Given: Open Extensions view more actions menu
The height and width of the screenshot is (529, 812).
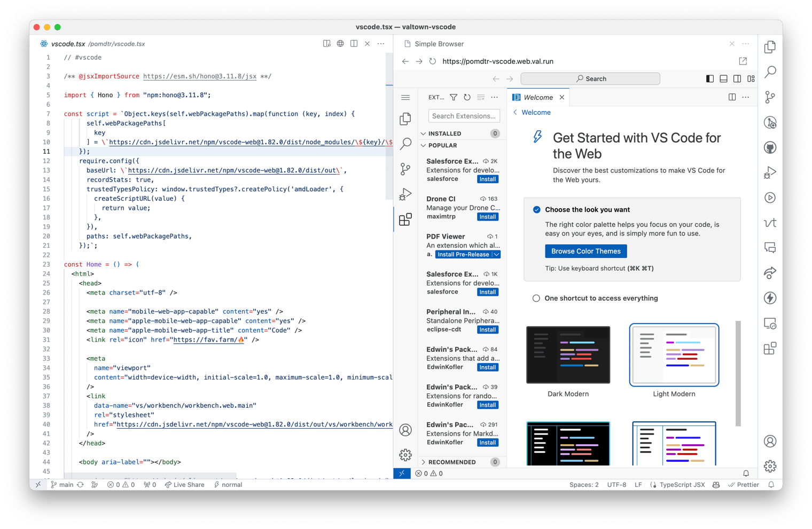Looking at the screenshot, I should [x=494, y=97].
